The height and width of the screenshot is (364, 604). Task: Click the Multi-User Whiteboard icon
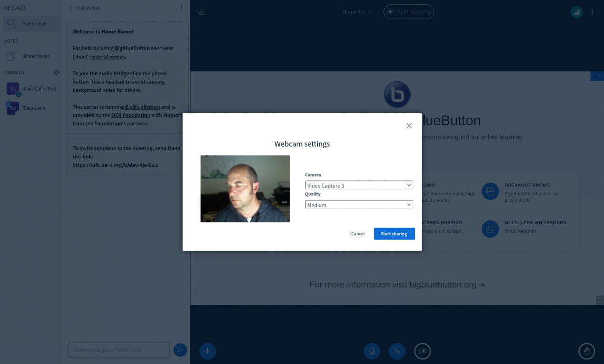click(x=490, y=229)
